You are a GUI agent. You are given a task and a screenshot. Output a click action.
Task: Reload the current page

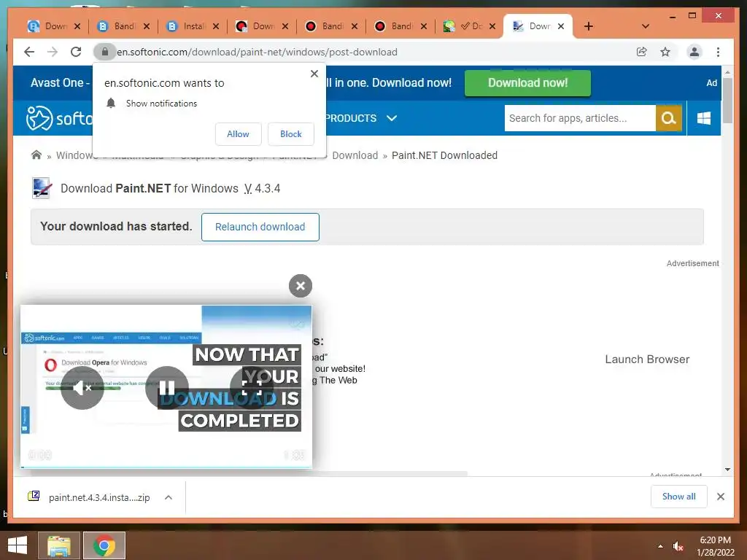tap(76, 52)
